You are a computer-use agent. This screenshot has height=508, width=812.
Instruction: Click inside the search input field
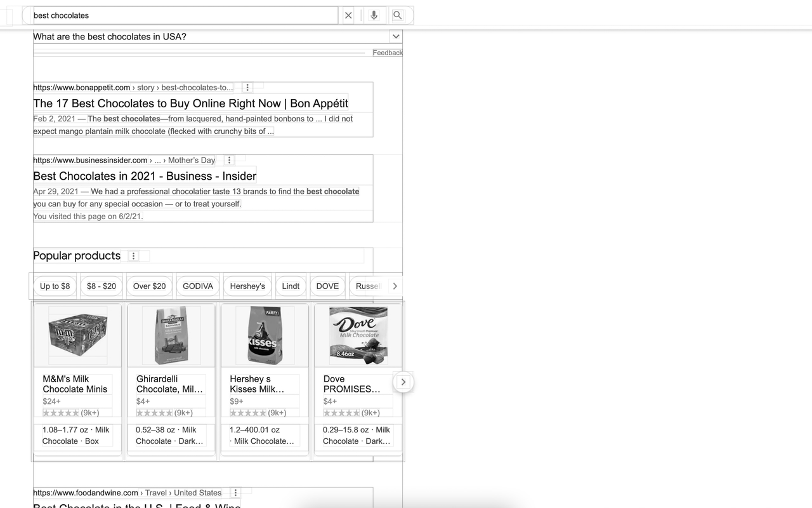tap(184, 15)
